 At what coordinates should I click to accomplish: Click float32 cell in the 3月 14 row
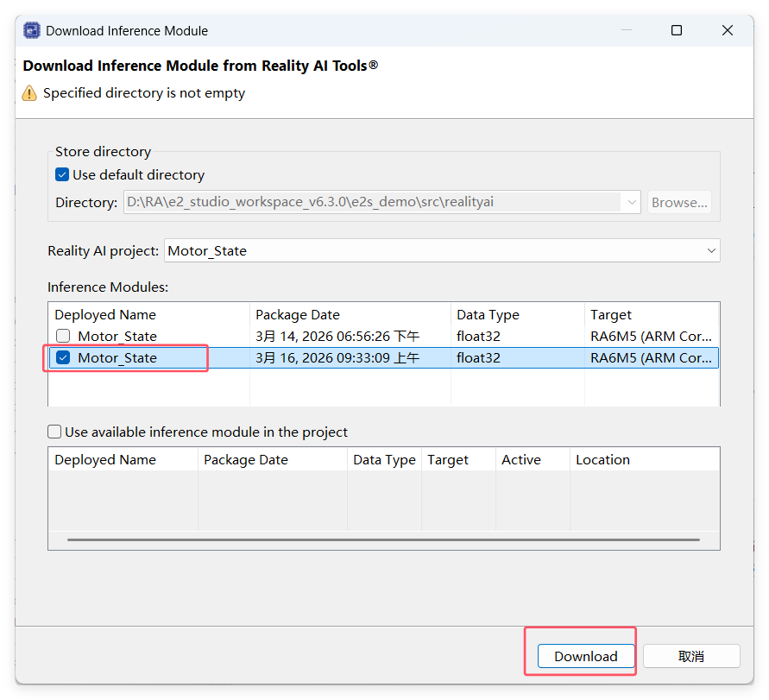[478, 336]
